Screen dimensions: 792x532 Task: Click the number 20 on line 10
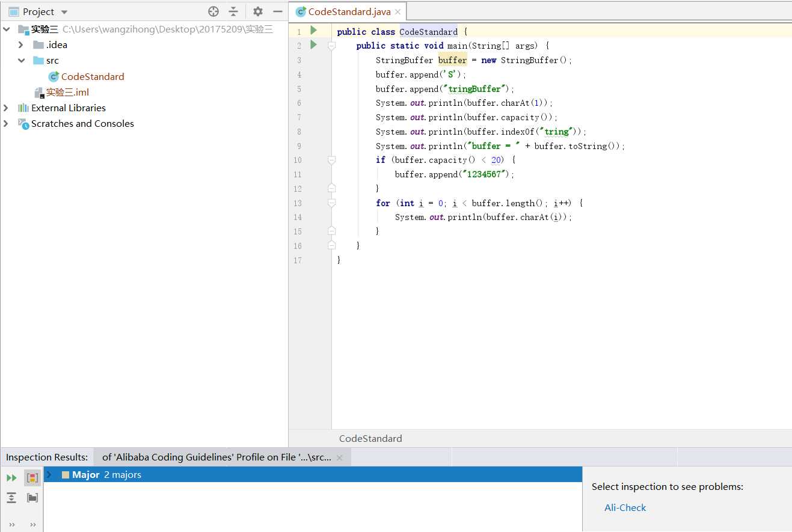pos(496,160)
